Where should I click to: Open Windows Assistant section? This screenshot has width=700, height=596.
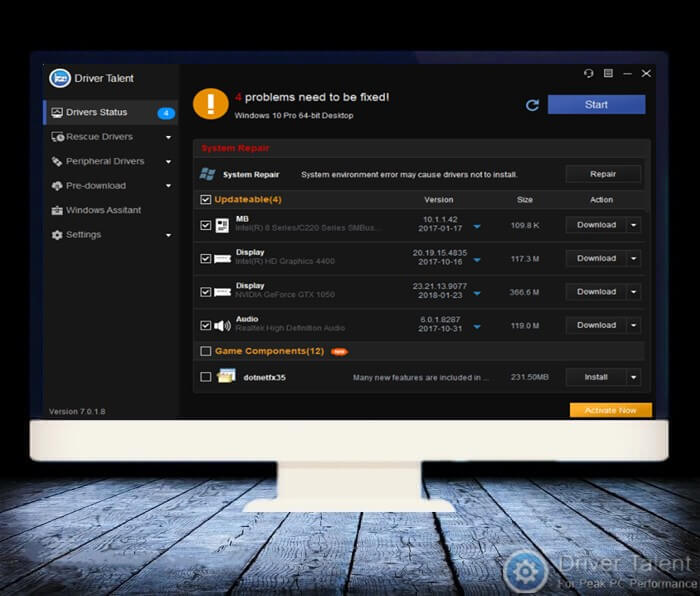(x=111, y=210)
